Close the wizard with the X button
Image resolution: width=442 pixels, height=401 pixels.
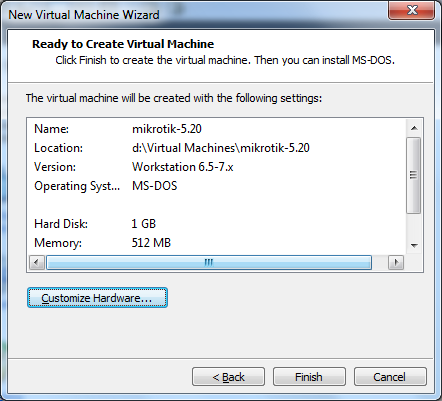point(412,10)
